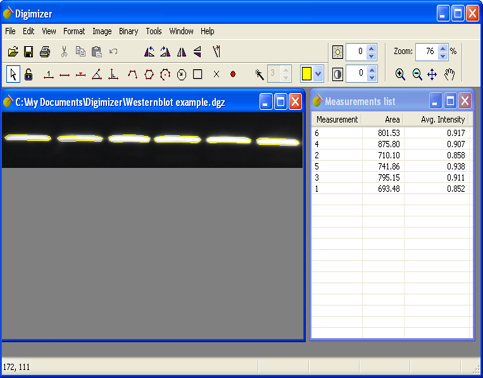
Task: Zoom out with magnifier minus
Action: pyautogui.click(x=417, y=74)
